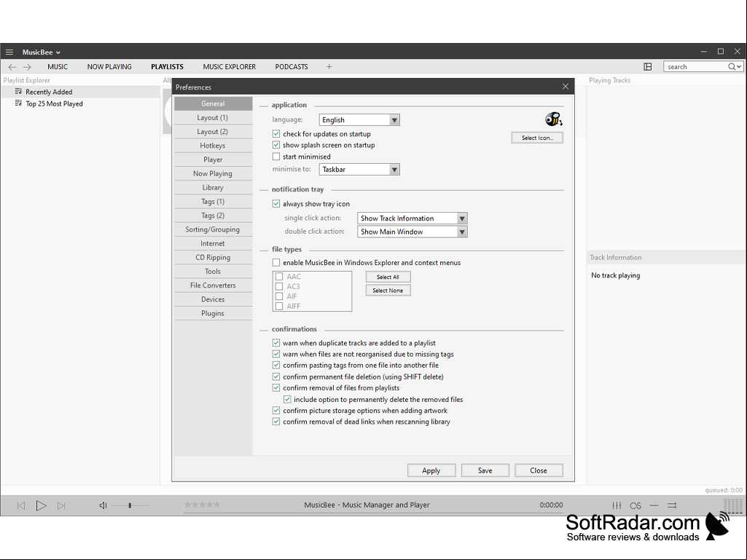The image size is (747, 560).
Task: Toggle always show tray icon
Action: point(275,203)
